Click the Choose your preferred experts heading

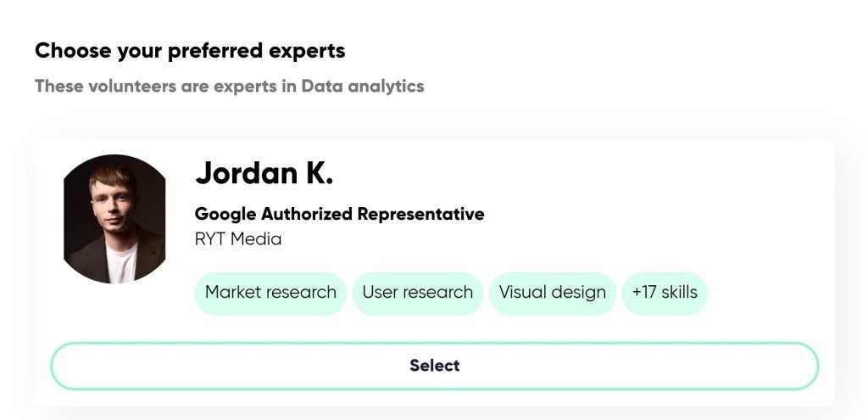click(x=190, y=51)
